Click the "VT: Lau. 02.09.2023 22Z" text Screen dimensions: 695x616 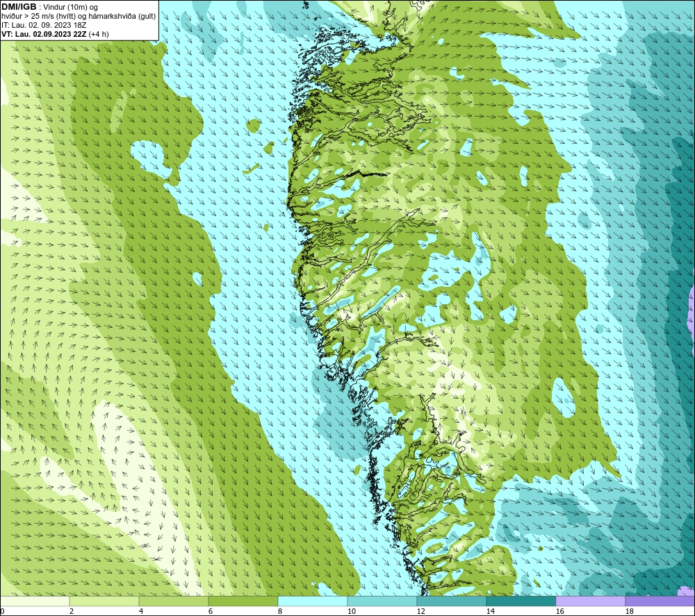click(x=44, y=34)
